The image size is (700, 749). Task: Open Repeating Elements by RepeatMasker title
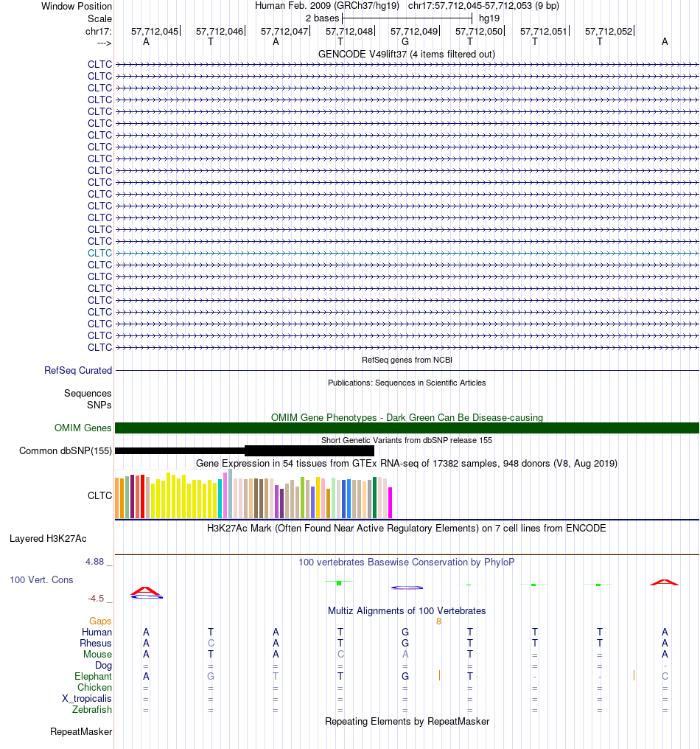tap(407, 721)
